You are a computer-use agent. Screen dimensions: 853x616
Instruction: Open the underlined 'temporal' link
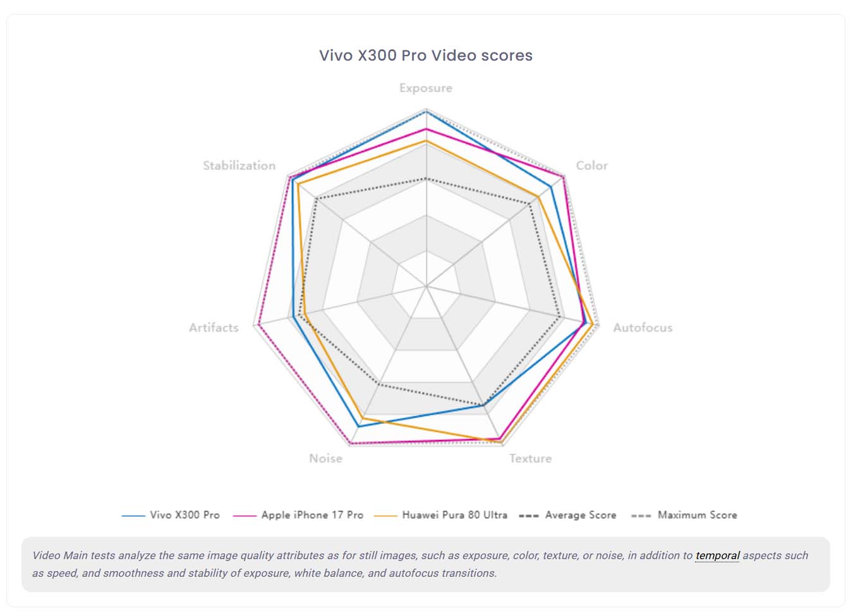[717, 556]
